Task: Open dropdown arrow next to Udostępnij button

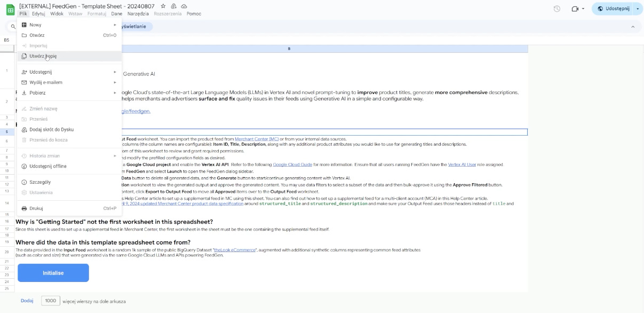Action: 637,9
